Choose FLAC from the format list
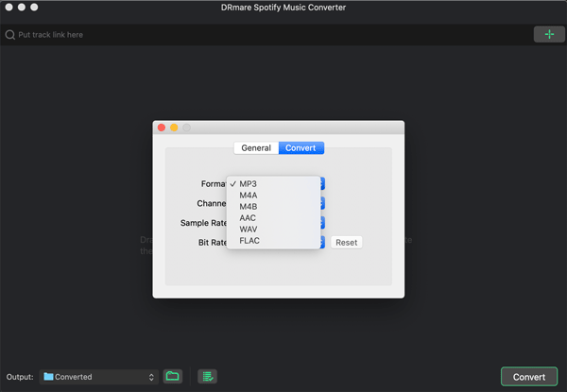This screenshot has width=567, height=392. click(273, 241)
